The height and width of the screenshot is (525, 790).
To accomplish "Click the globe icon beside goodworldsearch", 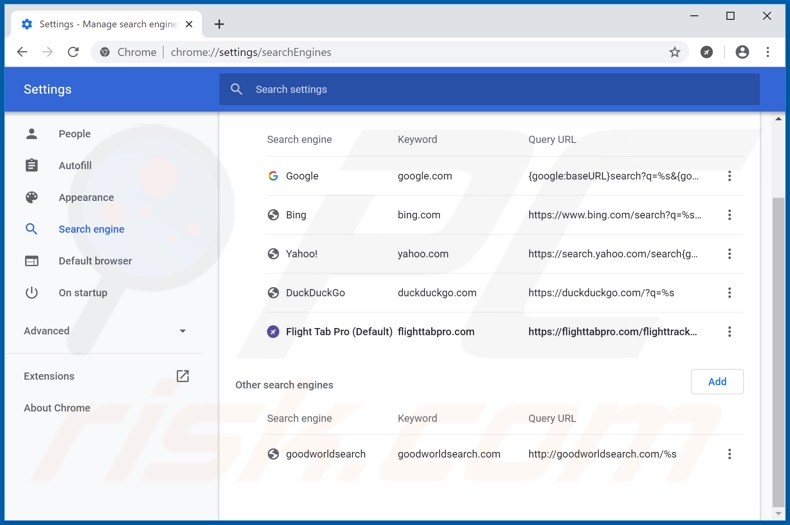I will [273, 454].
